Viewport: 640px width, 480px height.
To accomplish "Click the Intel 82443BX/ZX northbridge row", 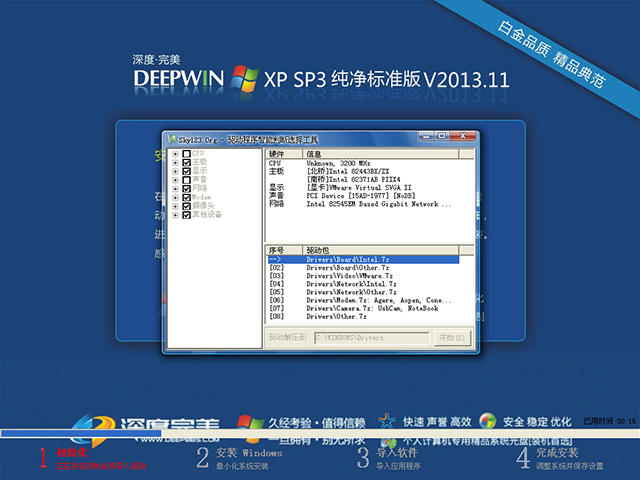I will point(363,171).
